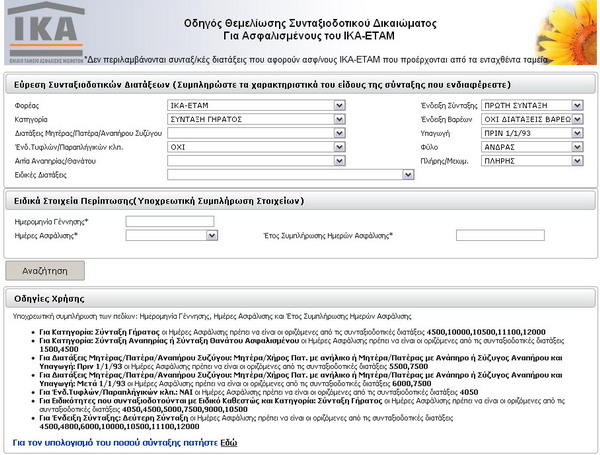The image size is (600, 455).
Task: Click the Φύλο field label
Action: tap(429, 147)
